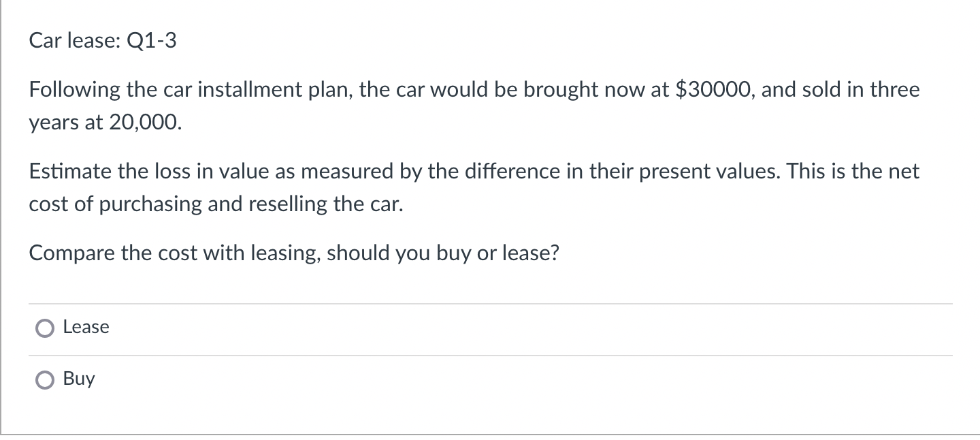Click the Lease option label

point(86,327)
